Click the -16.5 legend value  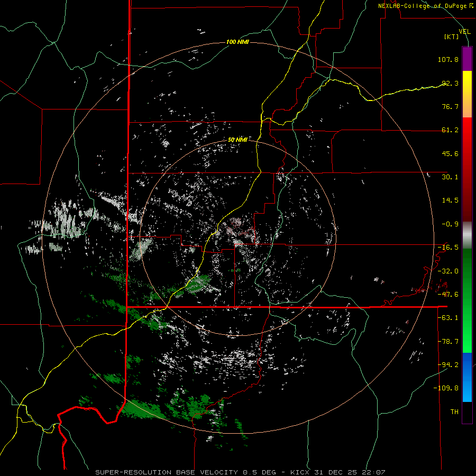448,248
